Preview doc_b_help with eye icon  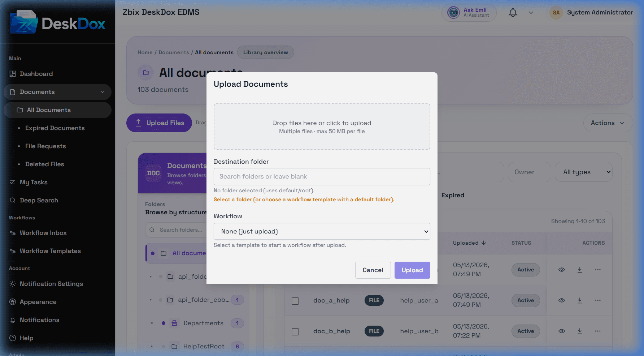coord(562,331)
